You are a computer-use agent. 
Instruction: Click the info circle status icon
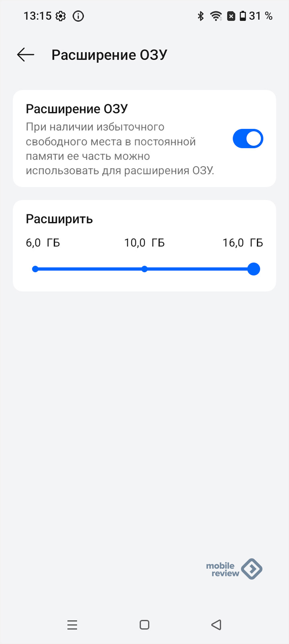78,16
